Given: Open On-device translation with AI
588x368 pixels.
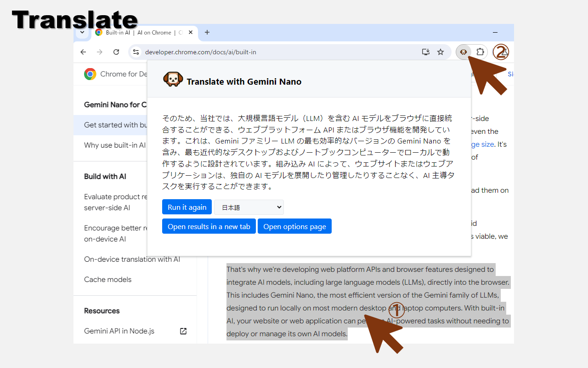Looking at the screenshot, I should click(x=132, y=259).
